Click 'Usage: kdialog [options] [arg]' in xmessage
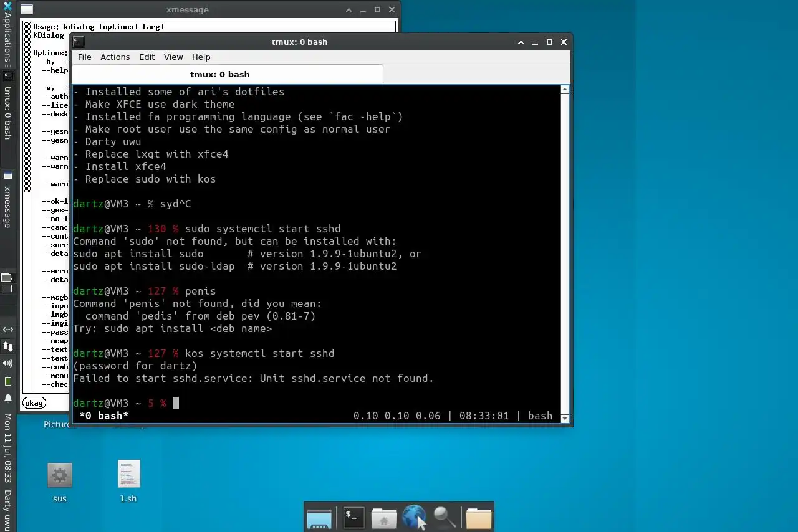 click(x=98, y=27)
